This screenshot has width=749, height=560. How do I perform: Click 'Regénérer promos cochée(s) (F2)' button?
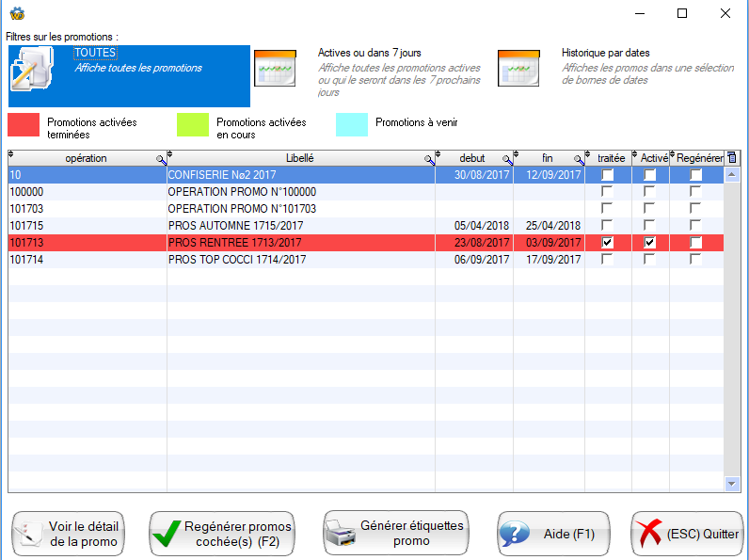click(223, 534)
